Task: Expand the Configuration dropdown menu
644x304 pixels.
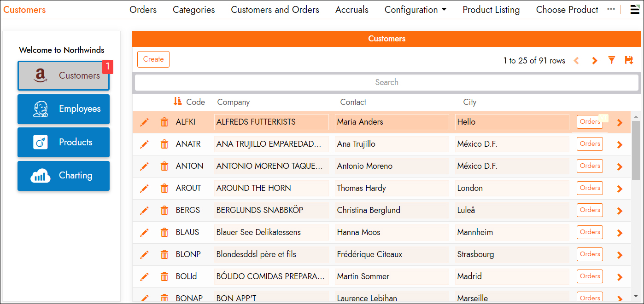Action: 415,10
